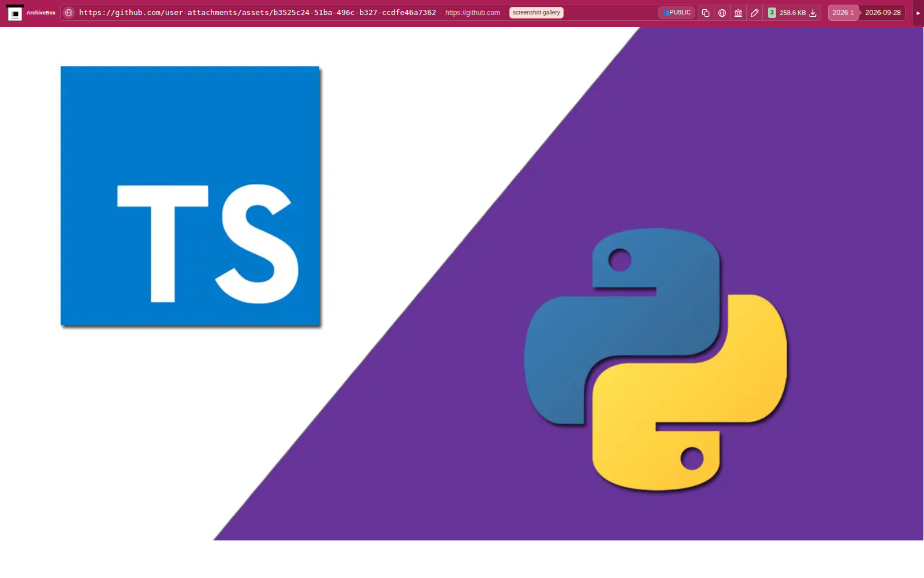Click the copy icon in the toolbar
The width and height of the screenshot is (924, 578).
coord(706,13)
